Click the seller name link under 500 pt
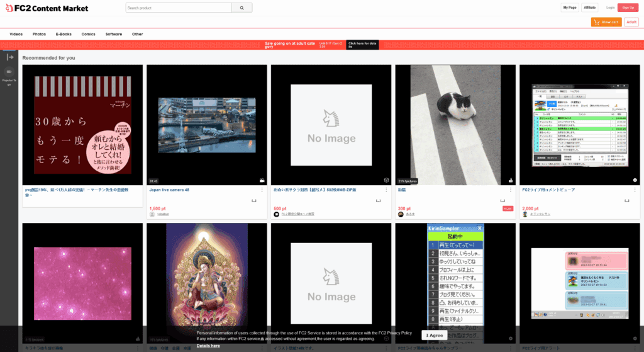Viewport: 644px width, 352px height. coord(297,214)
